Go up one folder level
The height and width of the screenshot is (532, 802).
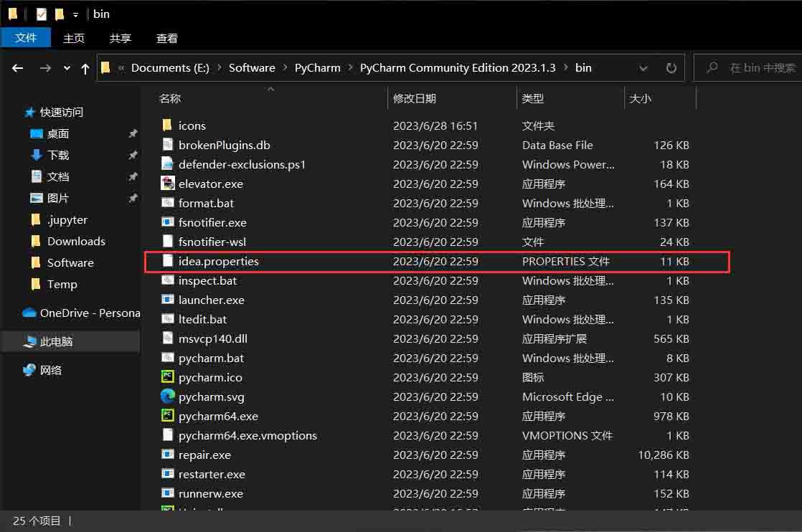point(85,68)
